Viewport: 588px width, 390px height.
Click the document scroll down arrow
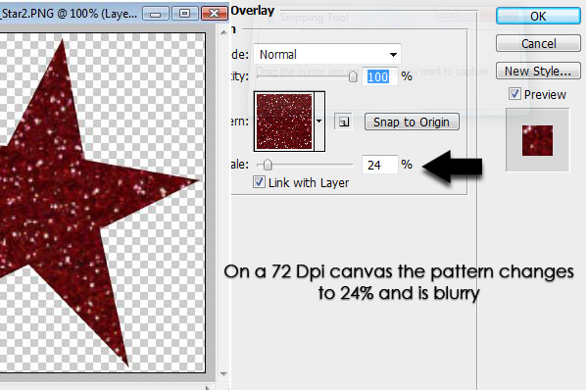[x=223, y=373]
